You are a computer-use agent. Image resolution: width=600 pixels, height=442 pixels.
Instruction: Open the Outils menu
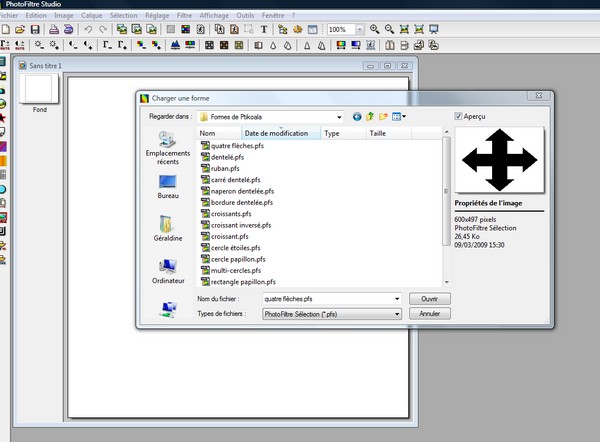(x=245, y=15)
